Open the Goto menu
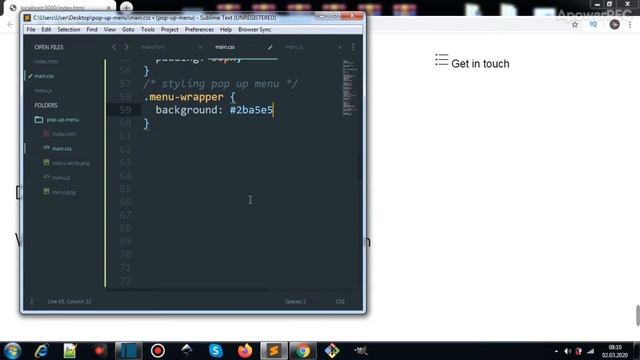 click(x=128, y=29)
